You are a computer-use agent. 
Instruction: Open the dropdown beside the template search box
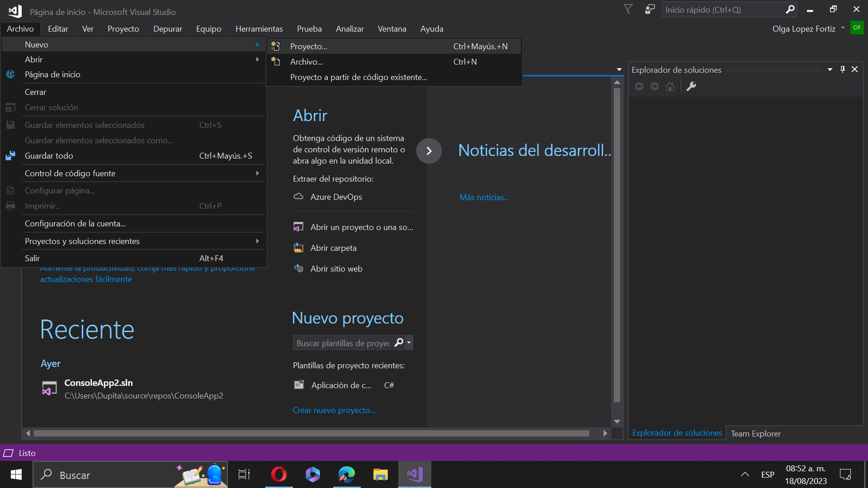[x=409, y=343]
